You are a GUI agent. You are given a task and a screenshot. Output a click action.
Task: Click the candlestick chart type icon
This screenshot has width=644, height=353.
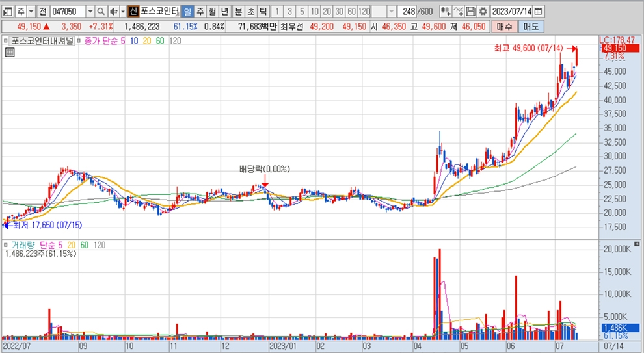coord(446,11)
